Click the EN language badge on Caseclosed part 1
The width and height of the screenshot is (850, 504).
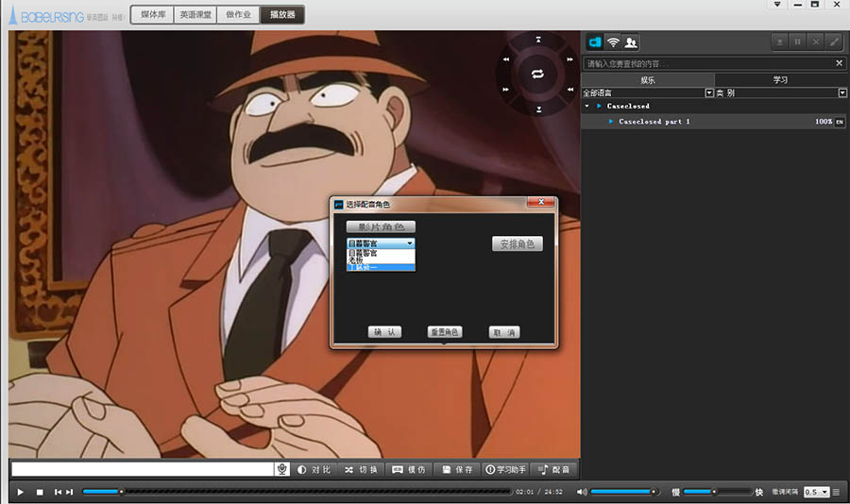pyautogui.click(x=840, y=122)
